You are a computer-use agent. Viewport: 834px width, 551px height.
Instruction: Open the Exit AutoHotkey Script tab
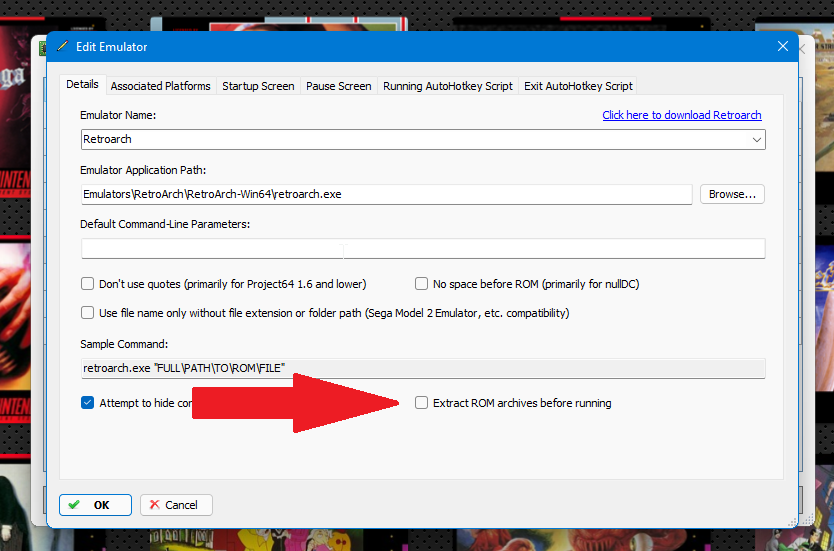pos(578,86)
